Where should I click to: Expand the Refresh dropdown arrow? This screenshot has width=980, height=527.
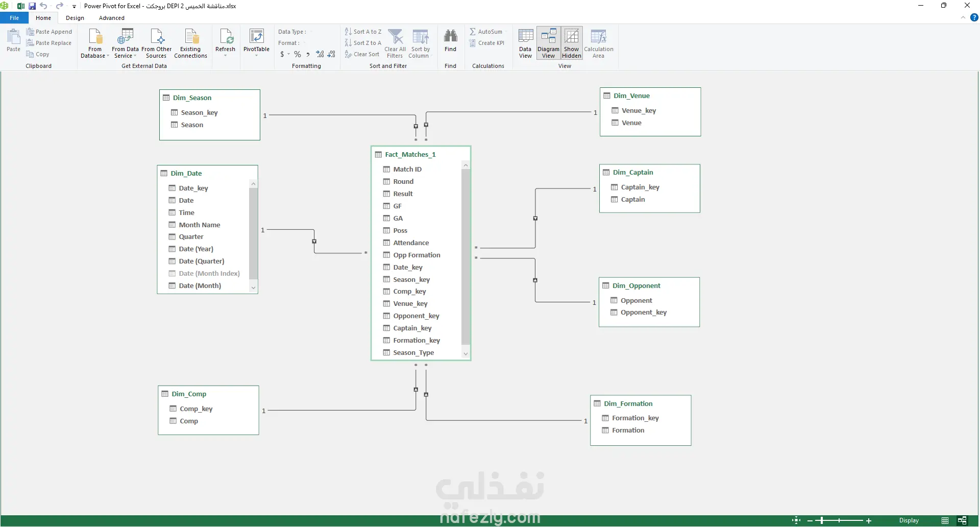click(225, 56)
